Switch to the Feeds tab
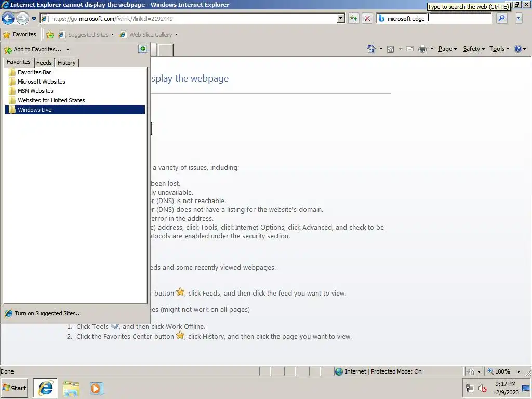 click(x=44, y=63)
